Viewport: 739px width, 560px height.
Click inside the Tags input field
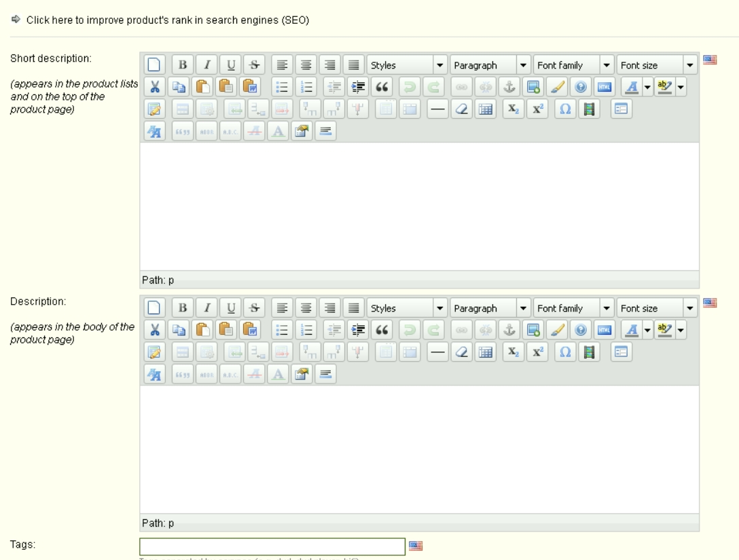point(272,546)
